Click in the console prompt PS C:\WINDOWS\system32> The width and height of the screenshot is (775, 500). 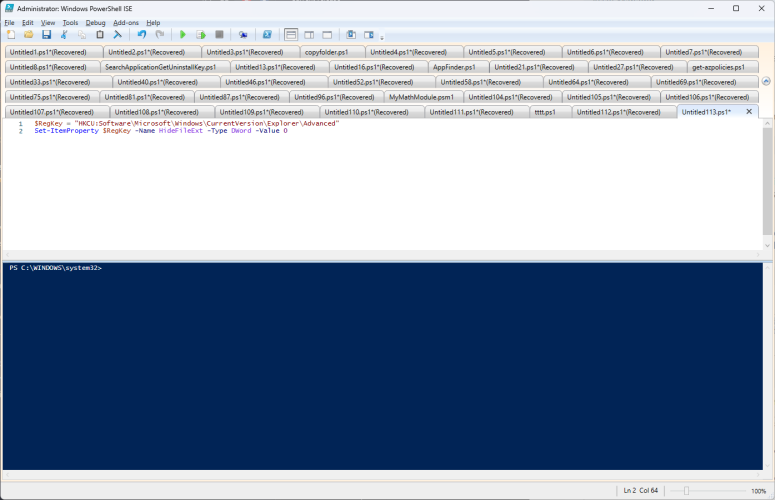pyautogui.click(x=55, y=268)
